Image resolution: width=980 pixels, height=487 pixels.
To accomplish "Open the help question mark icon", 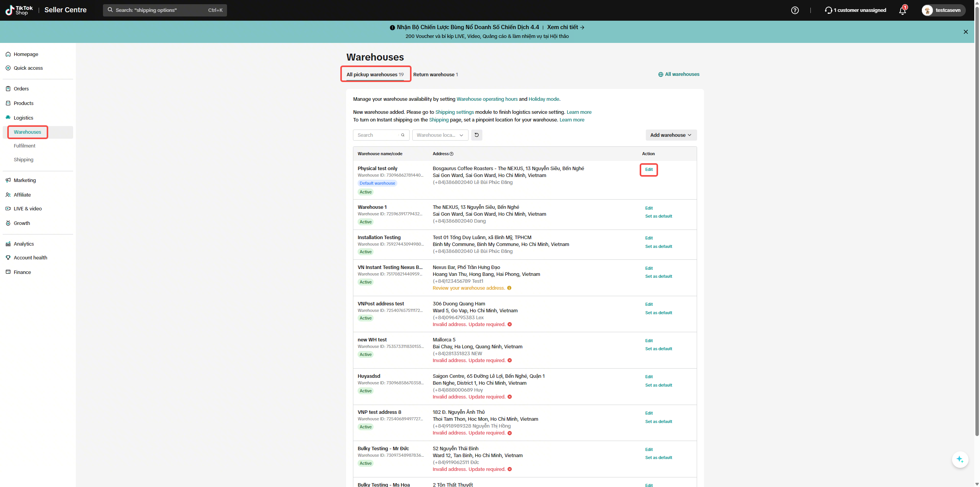I will (x=795, y=10).
